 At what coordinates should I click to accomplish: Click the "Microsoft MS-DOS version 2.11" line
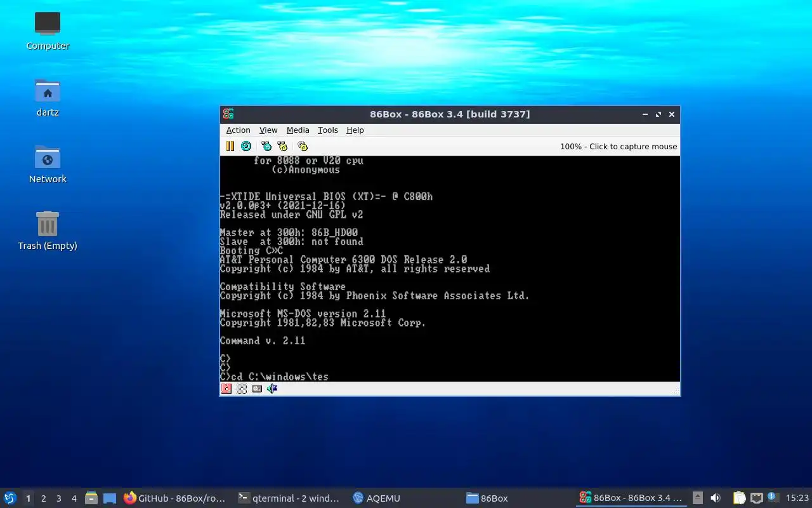[x=303, y=314]
